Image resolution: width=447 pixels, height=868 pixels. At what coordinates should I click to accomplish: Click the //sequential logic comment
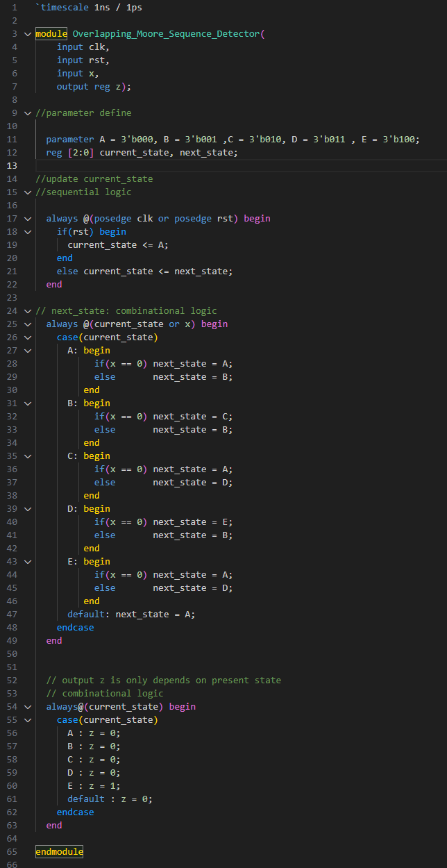(x=83, y=192)
